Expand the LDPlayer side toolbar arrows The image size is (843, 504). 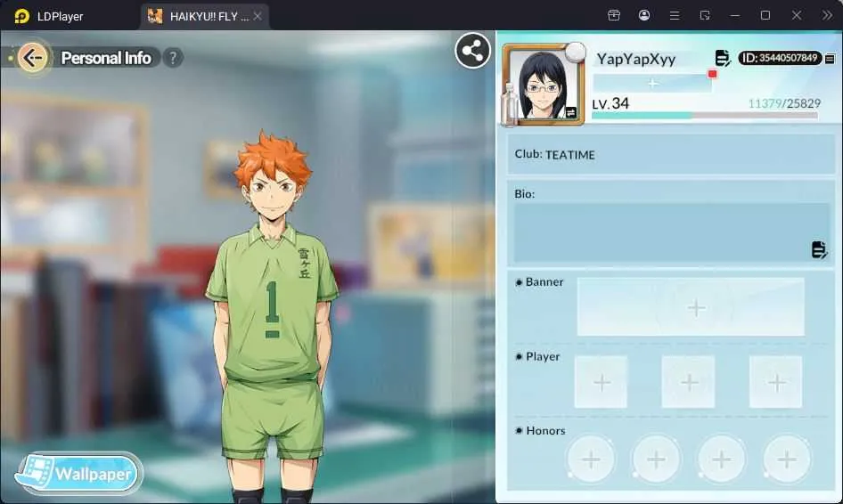pyautogui.click(x=827, y=15)
